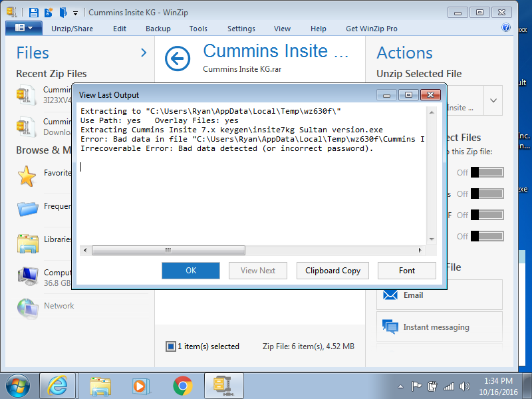Click the Open Zip icon in quick access toolbar

pyautogui.click(x=63, y=13)
